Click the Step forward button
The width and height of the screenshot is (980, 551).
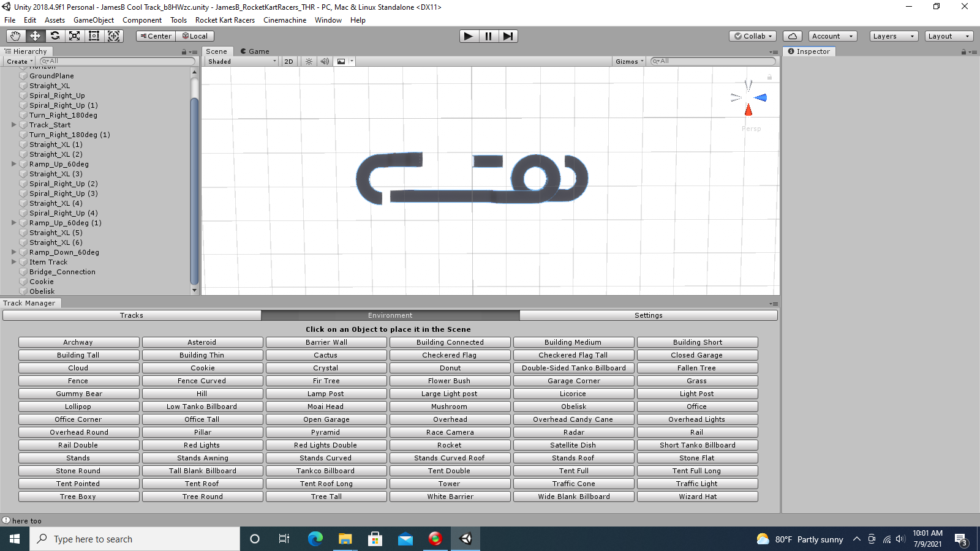point(508,36)
